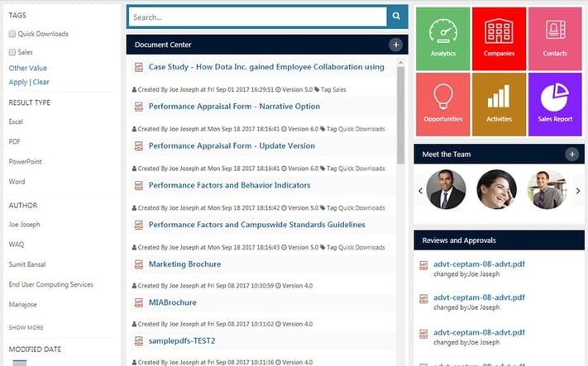
Task: Open Performance Appraisal Form - Narrative Option
Action: point(234,107)
